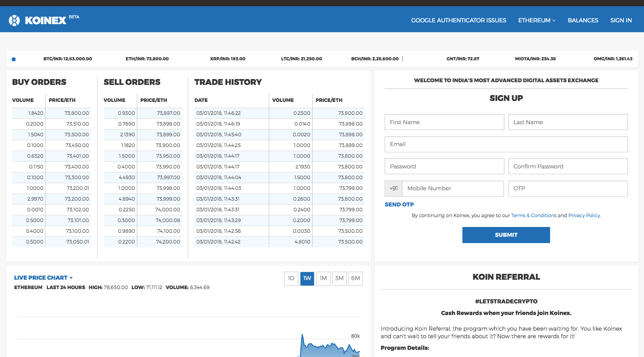This screenshot has width=644, height=357.
Task: Show the 6M price chart
Action: coord(356,278)
